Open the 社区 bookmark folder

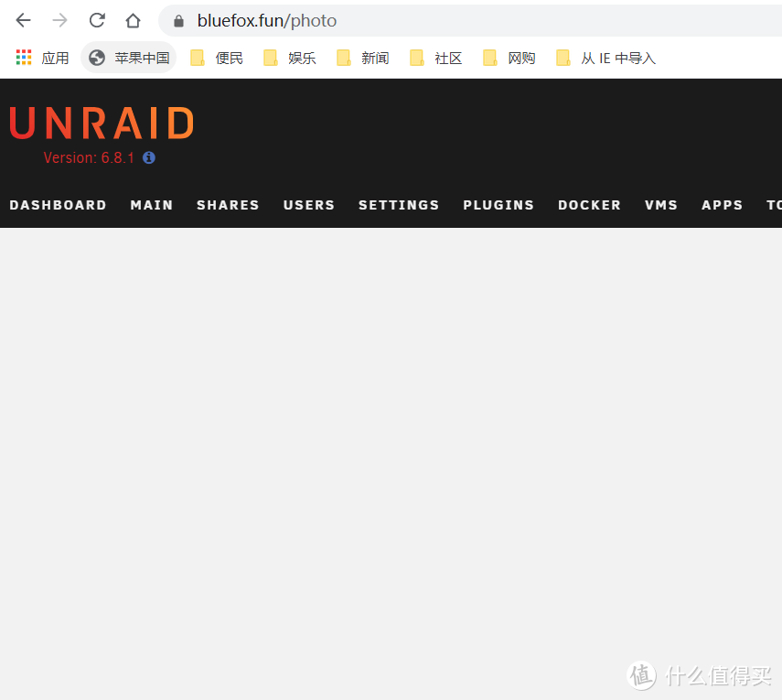[x=436, y=58]
